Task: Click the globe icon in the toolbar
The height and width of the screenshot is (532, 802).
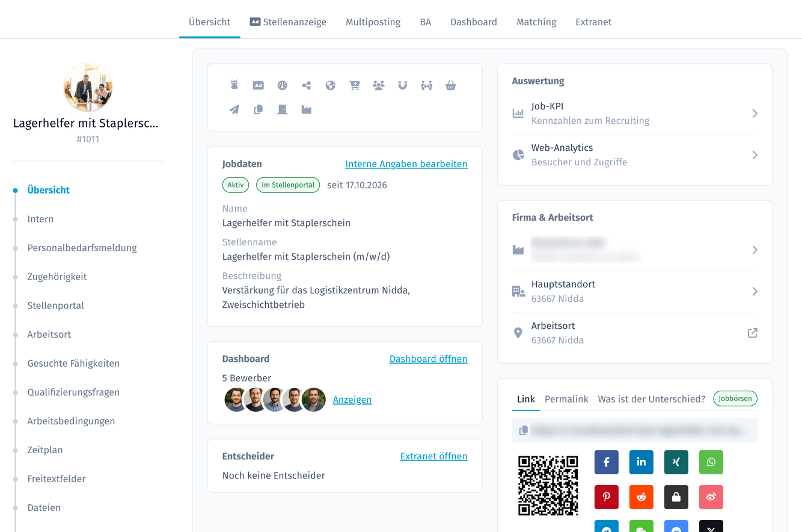Action: (x=331, y=85)
